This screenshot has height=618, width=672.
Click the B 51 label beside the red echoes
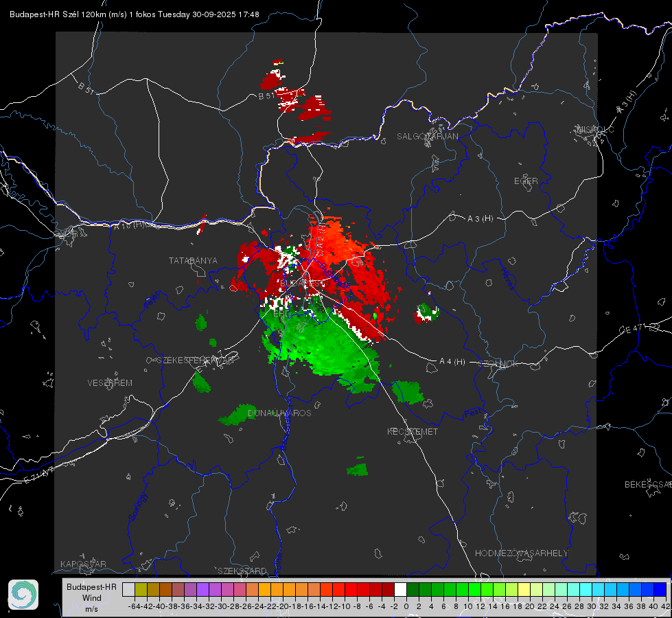pos(266,96)
